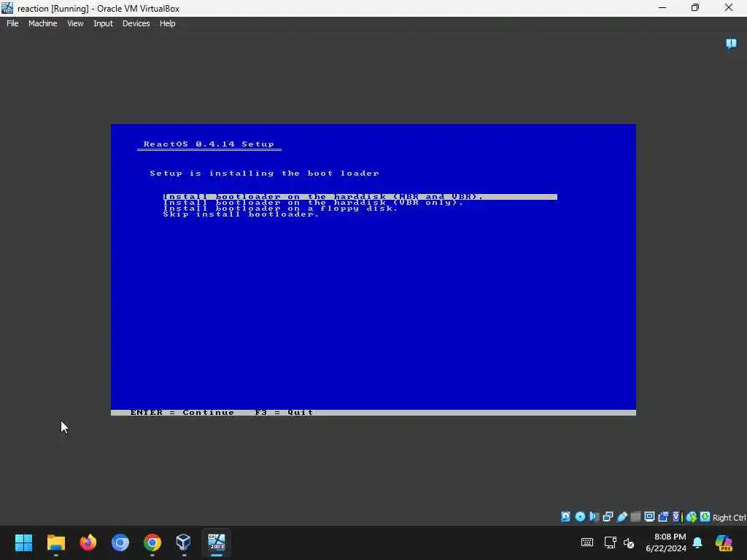Click the display tray icon next to keyboard

[x=611, y=542]
